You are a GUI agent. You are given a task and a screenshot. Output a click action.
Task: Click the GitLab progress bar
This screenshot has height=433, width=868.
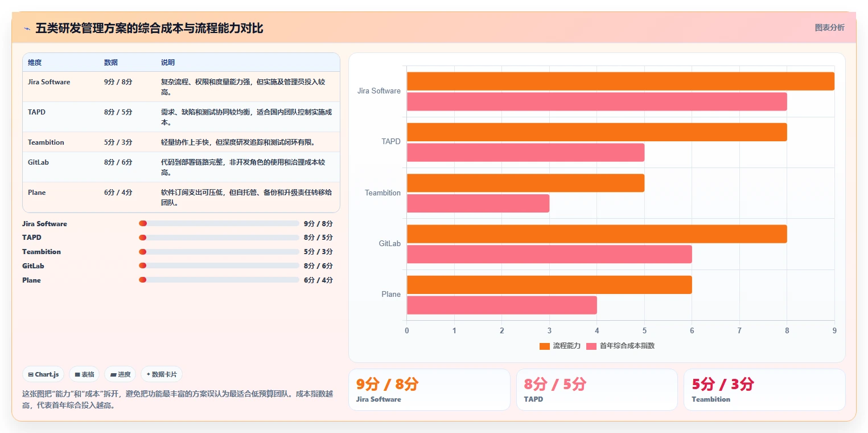click(219, 265)
